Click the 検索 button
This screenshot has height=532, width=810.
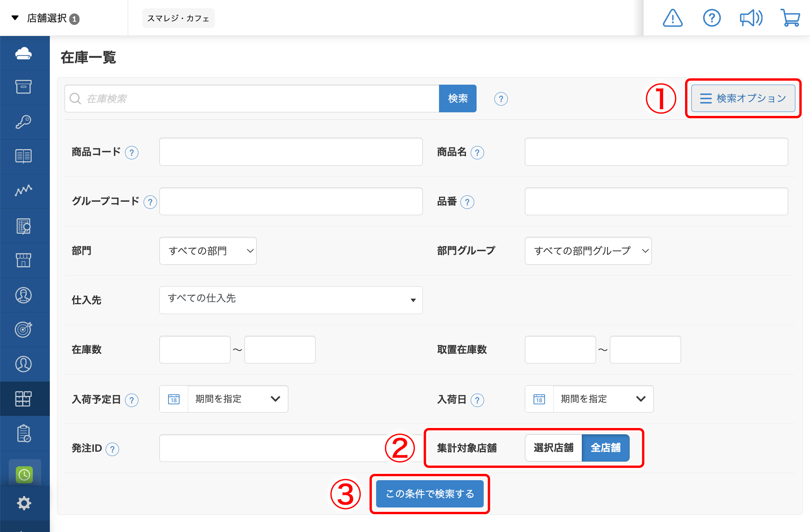[458, 98]
